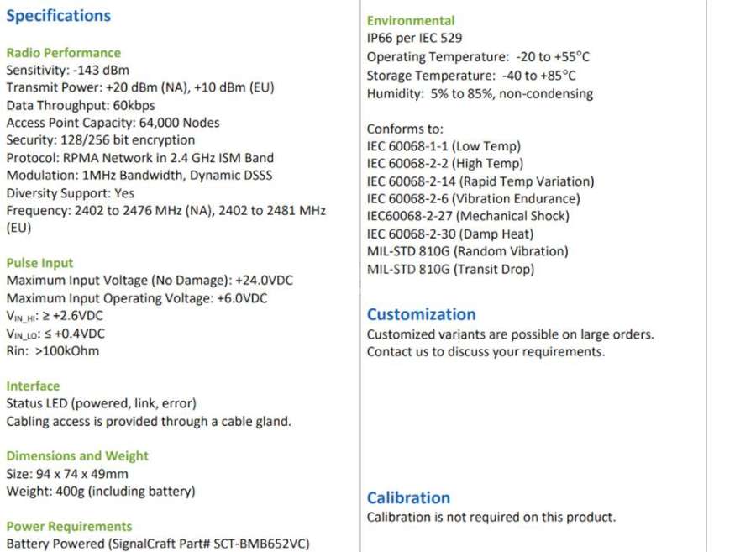This screenshot has width=756, height=552.
Task: Click the Specifications heading
Action: 58,16
